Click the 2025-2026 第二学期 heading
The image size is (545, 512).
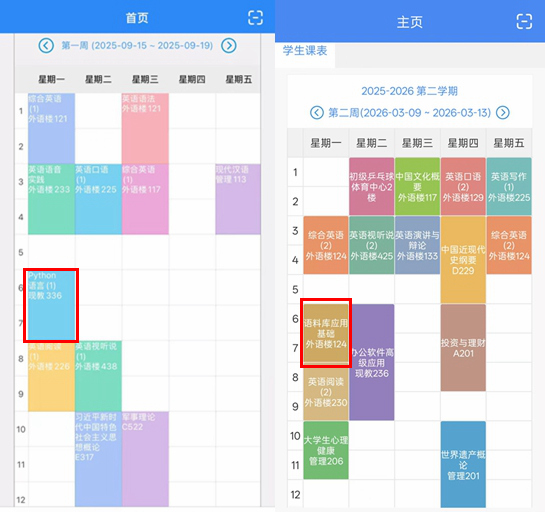[x=409, y=91]
